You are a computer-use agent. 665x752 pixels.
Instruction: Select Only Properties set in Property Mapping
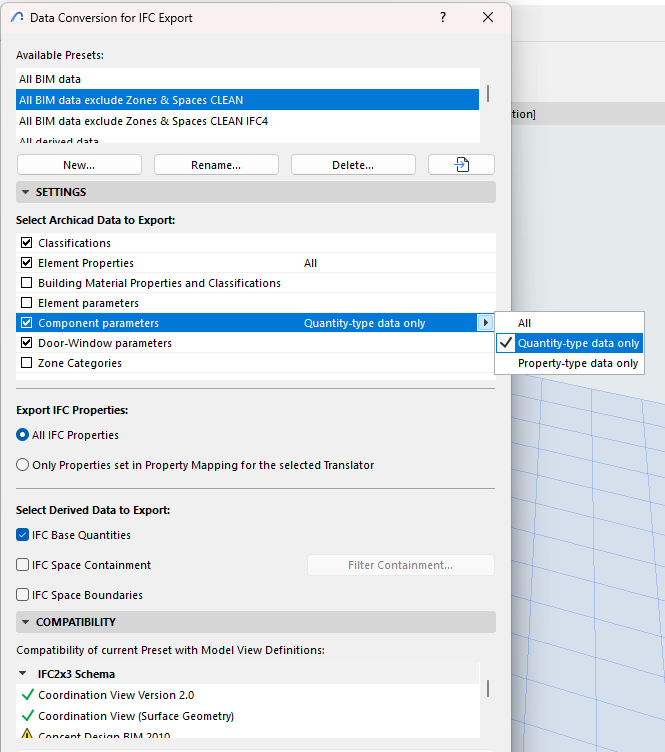[x=23, y=465]
